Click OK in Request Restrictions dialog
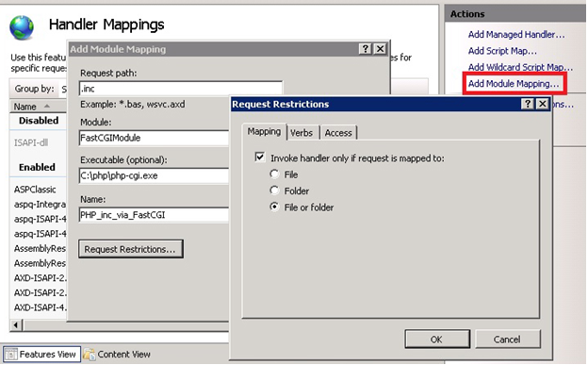Image resolution: width=588 pixels, height=365 pixels. point(437,340)
